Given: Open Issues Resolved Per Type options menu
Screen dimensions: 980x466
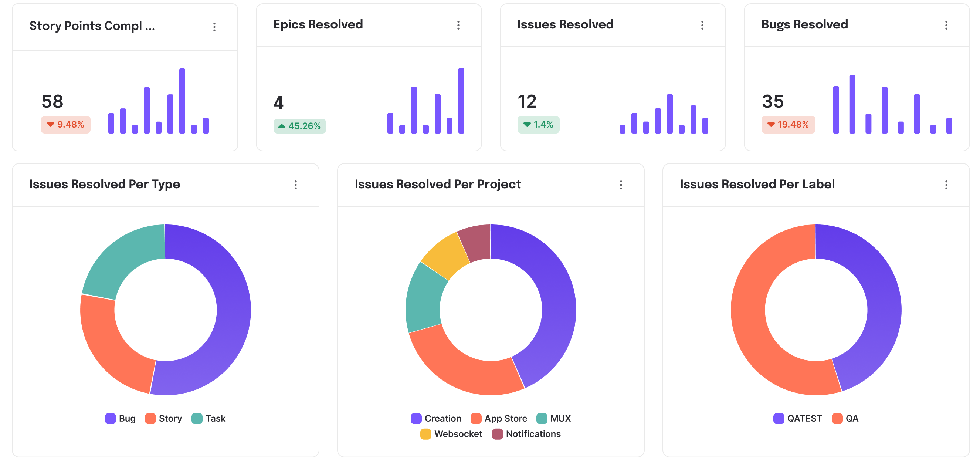Looking at the screenshot, I should [295, 185].
